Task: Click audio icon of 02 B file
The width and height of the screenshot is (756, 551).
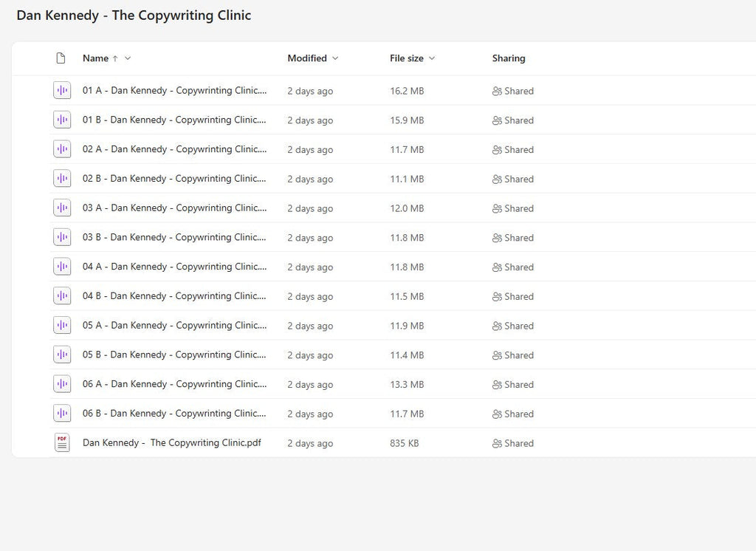Action: (x=62, y=179)
